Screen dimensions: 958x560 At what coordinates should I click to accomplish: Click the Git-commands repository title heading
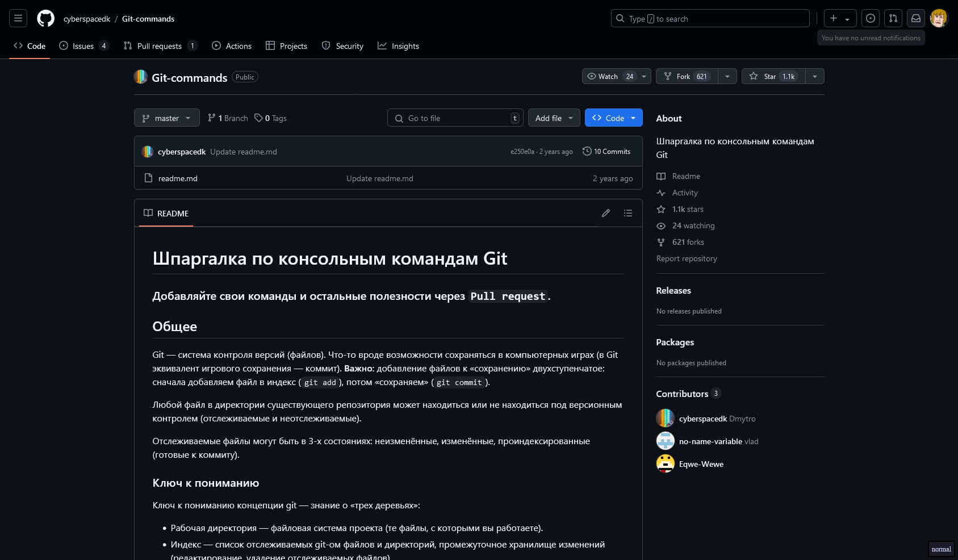coord(190,77)
